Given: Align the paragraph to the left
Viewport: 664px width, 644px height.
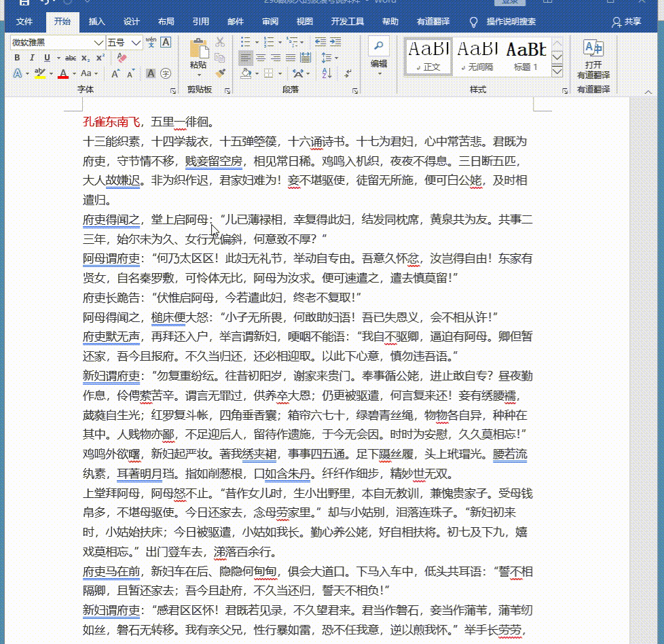Looking at the screenshot, I should (x=245, y=58).
